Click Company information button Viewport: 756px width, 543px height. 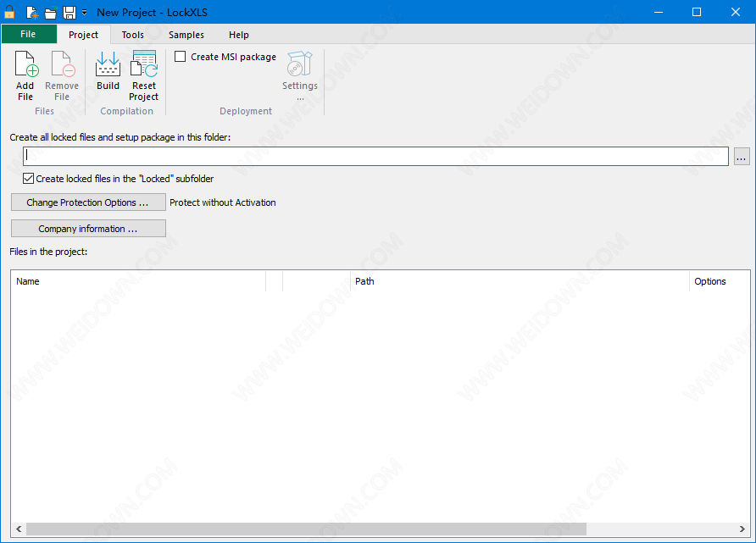(x=88, y=229)
